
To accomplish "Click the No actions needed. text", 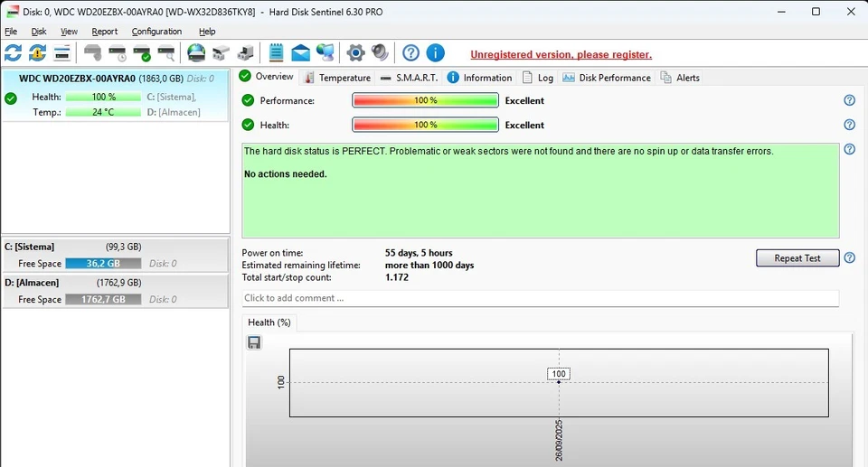I will click(286, 173).
